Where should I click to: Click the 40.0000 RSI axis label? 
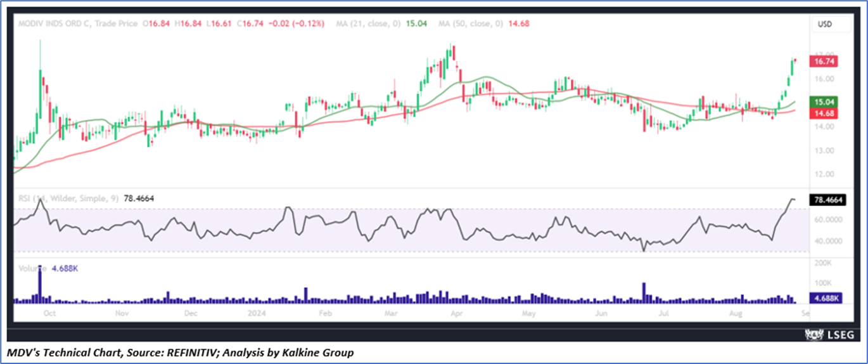pyautogui.click(x=827, y=242)
